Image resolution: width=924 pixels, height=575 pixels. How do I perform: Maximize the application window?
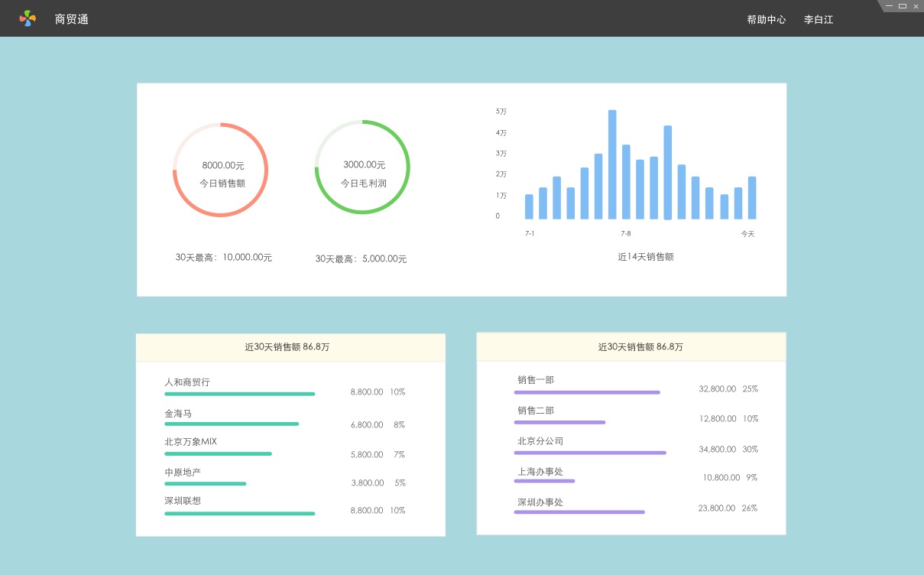[x=903, y=6]
